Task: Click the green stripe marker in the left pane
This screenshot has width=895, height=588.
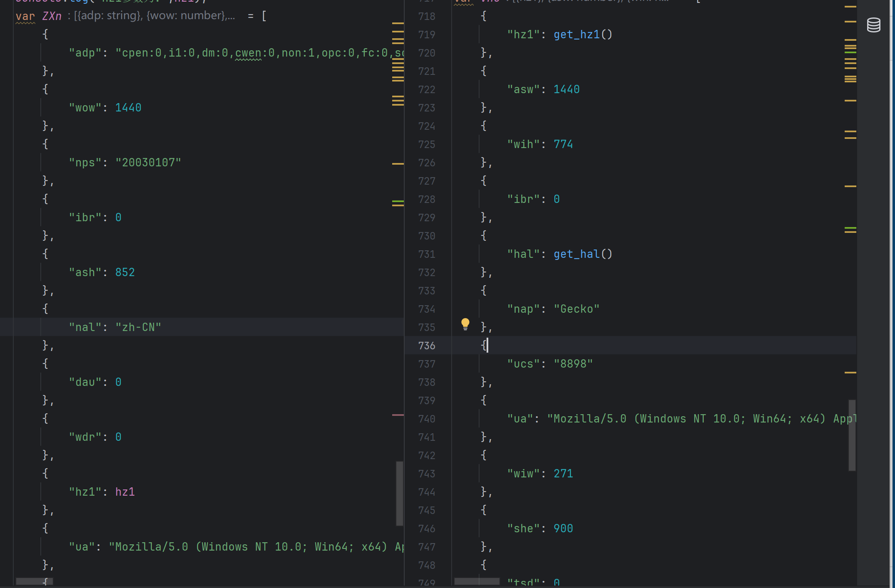Action: (x=398, y=202)
